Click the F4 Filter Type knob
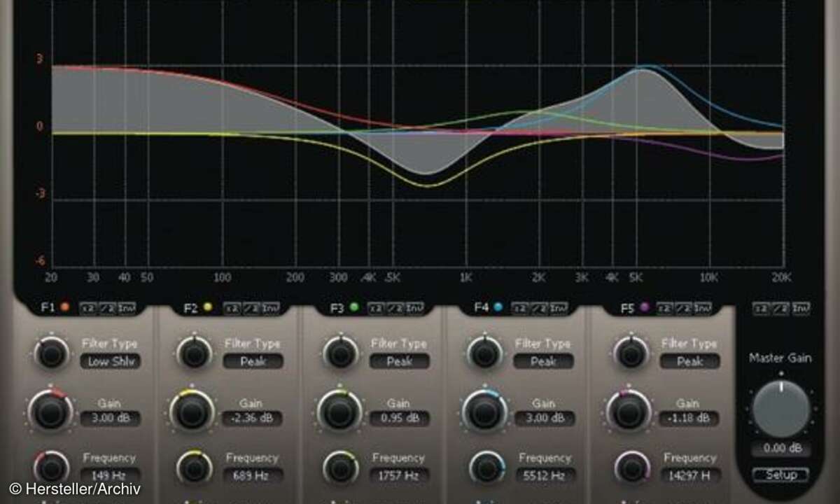Viewport: 840px width, 504px height. pos(485,353)
